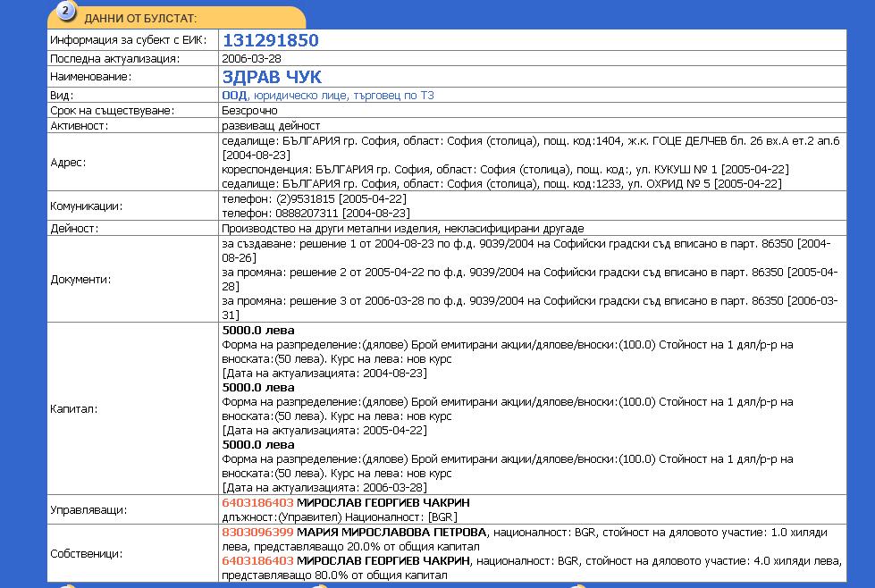Click the address line 'ж.к. ГОЦЕ ДЕЛЧЕВ бл. 26'
Viewport: 875px width, 588px height.
pos(531,147)
